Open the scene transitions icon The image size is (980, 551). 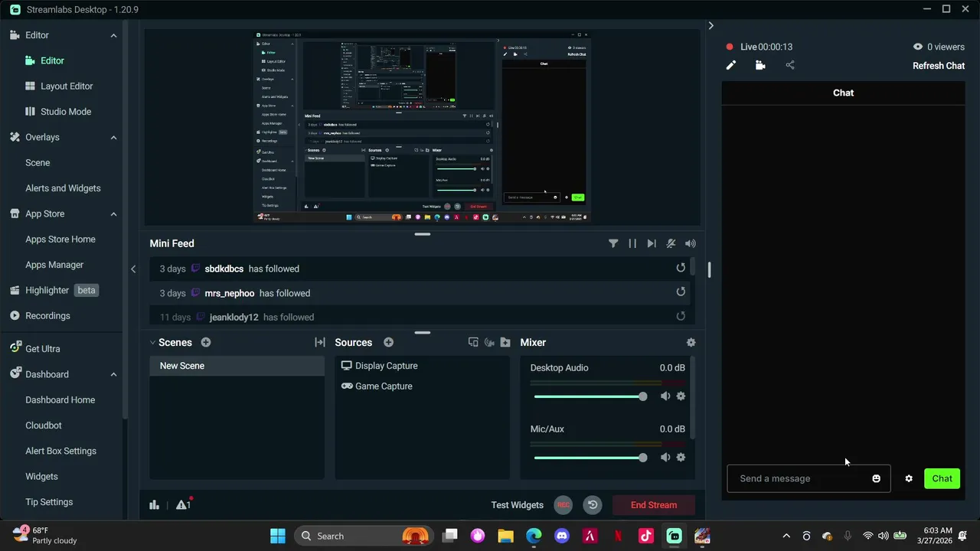[x=320, y=343]
